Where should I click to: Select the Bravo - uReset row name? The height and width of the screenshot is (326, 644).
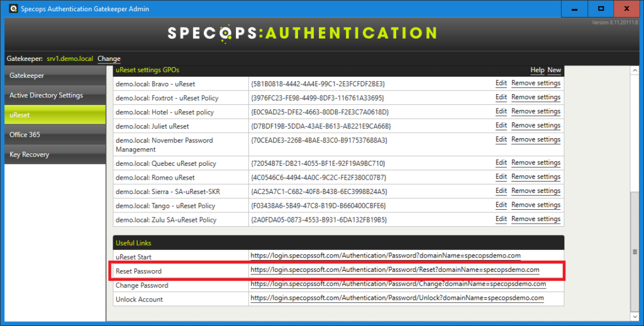pos(155,84)
